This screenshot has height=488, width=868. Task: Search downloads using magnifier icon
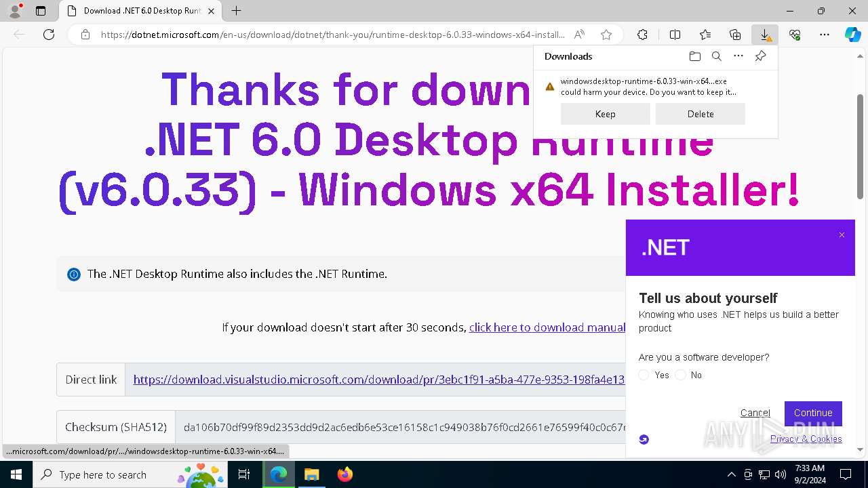[716, 56]
